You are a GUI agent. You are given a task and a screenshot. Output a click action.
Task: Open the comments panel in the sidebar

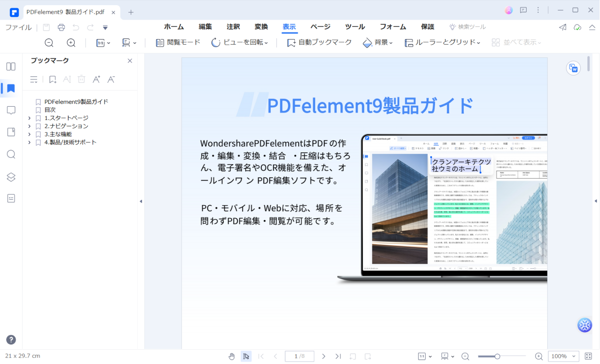(11, 111)
